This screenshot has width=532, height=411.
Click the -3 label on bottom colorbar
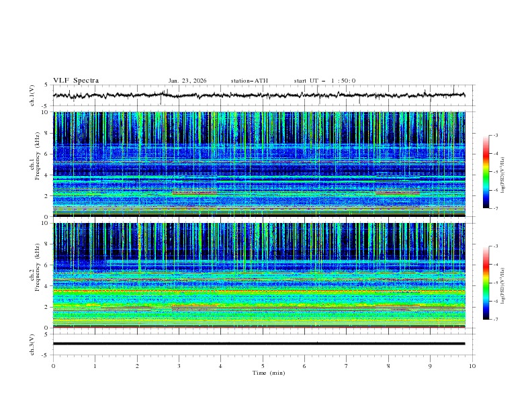(495, 247)
